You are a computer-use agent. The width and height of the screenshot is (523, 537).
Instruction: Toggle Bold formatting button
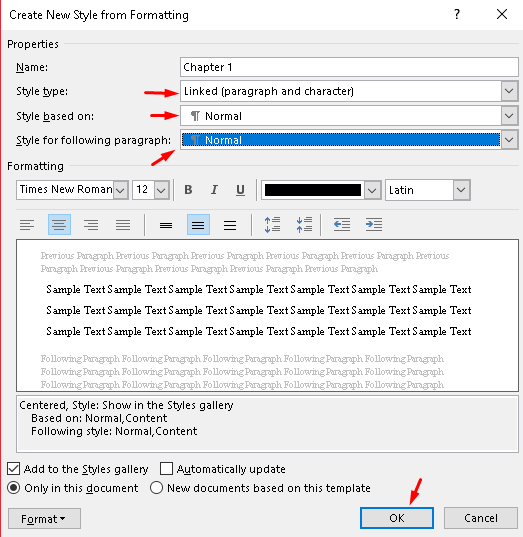click(188, 190)
